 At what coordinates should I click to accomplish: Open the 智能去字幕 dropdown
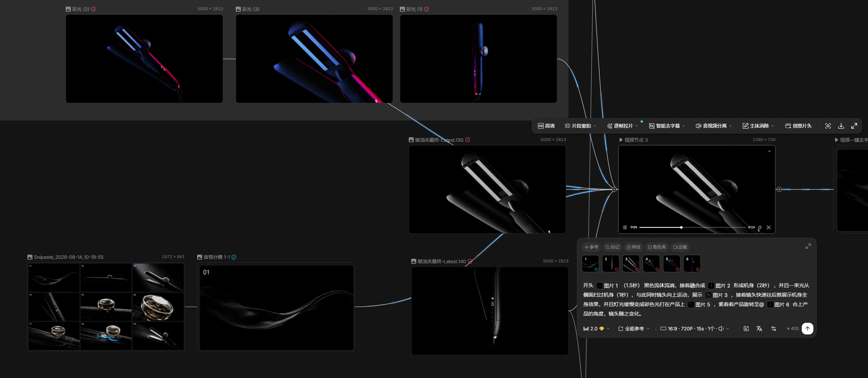667,126
